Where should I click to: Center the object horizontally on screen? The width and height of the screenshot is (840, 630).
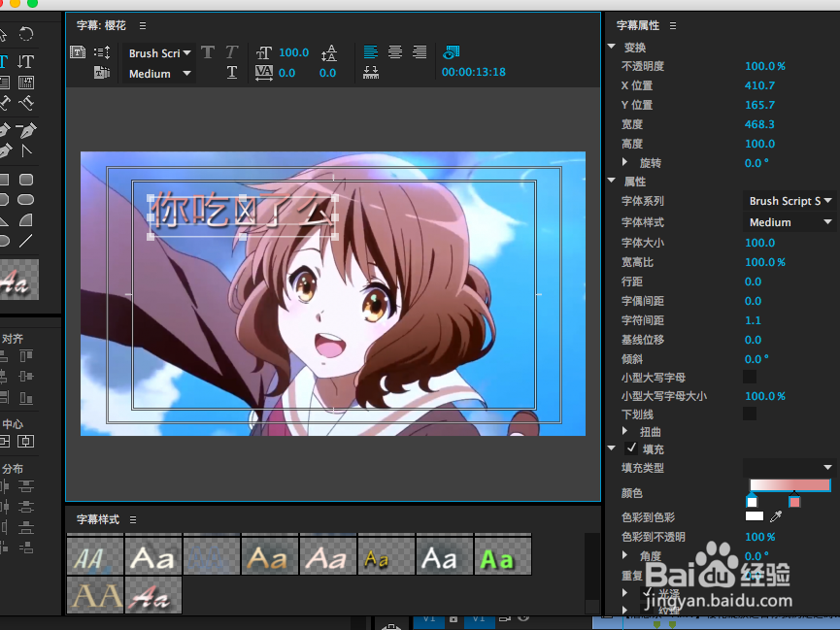point(25,442)
